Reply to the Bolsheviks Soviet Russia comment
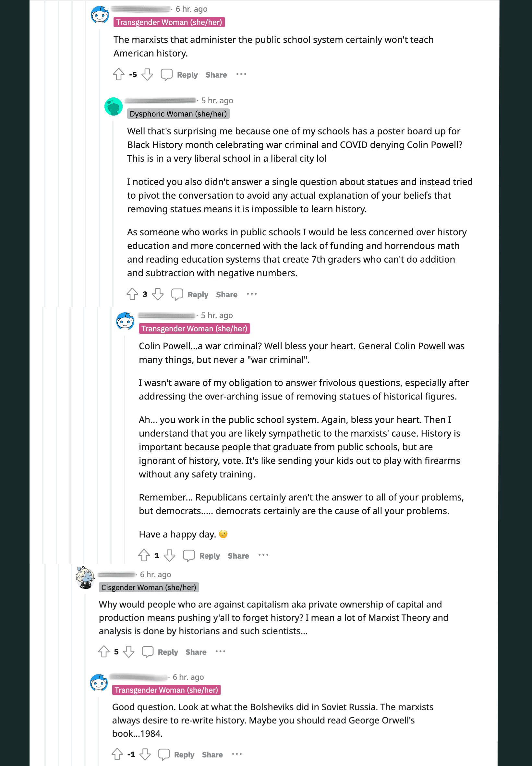 tap(184, 755)
